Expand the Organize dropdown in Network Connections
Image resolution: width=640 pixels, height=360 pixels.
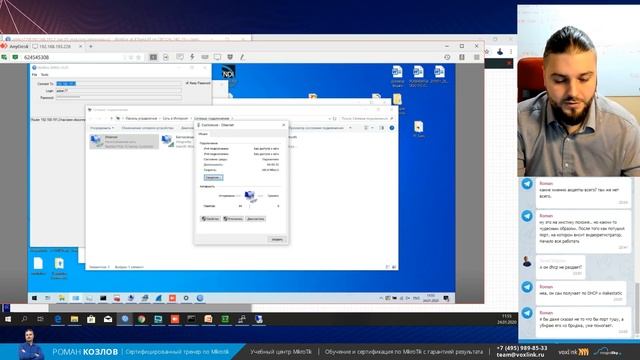pos(102,128)
